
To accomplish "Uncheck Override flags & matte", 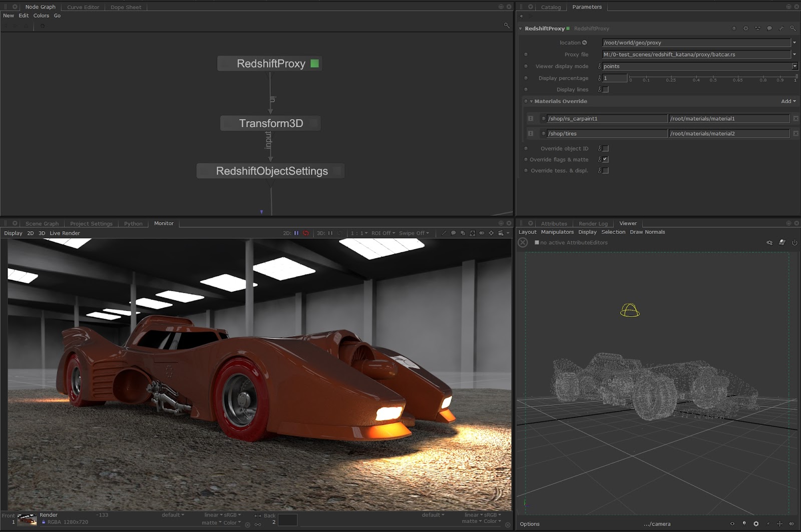I will [x=606, y=159].
